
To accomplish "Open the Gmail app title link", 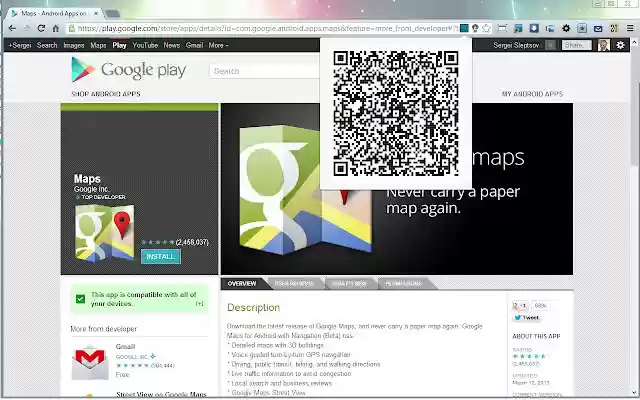I will [125, 347].
